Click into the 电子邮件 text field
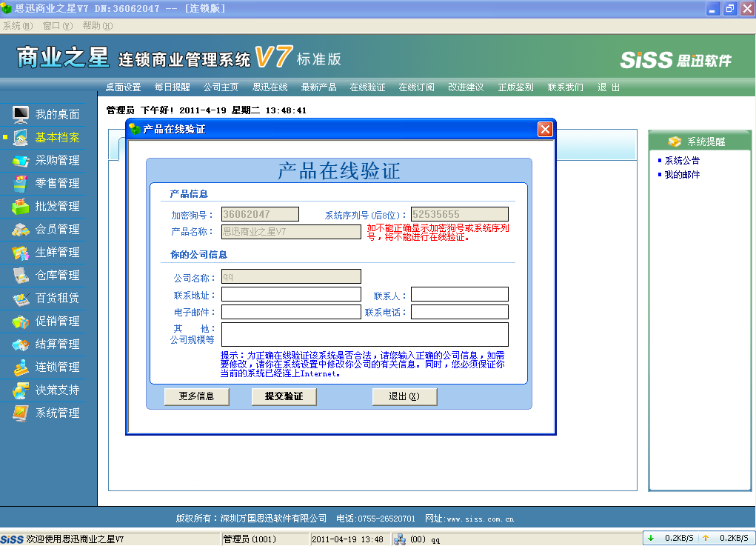756x546 pixels. coord(291,312)
